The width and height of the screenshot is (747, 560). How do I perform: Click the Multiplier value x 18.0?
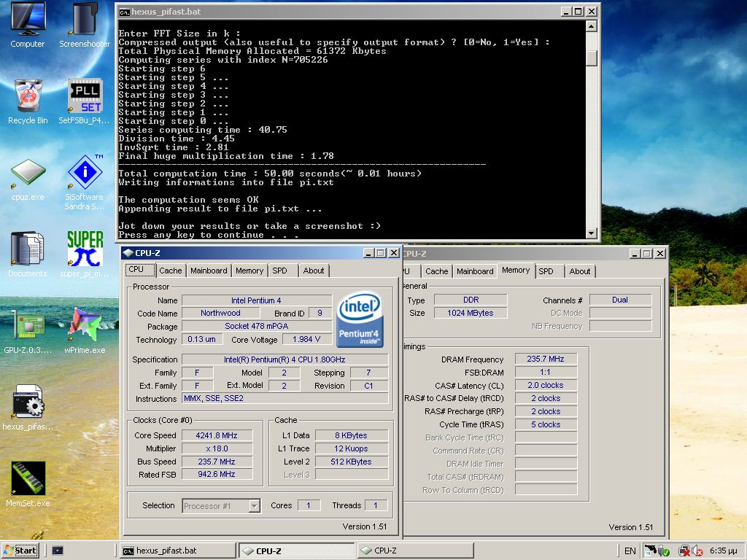pos(217,448)
